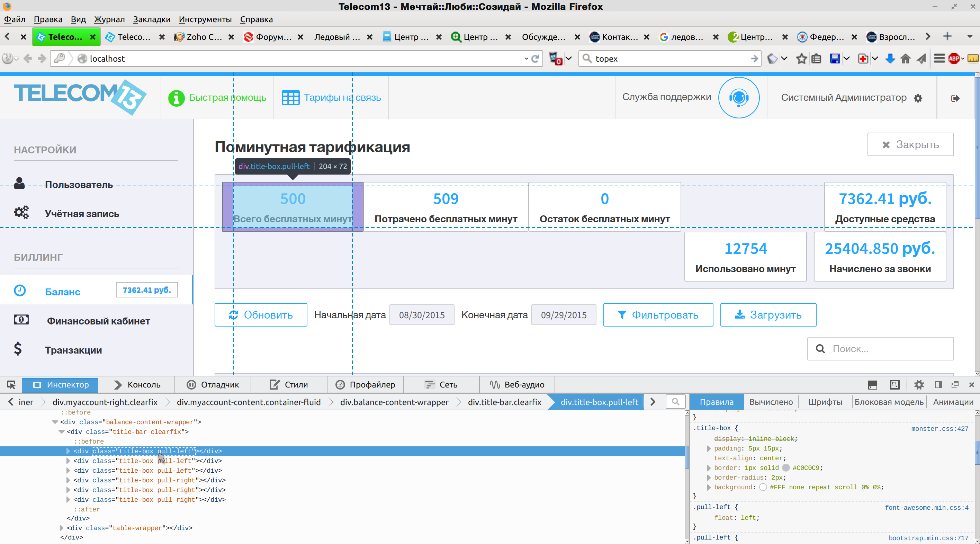Click the #C0C0C9 border color swatch

click(x=785, y=468)
